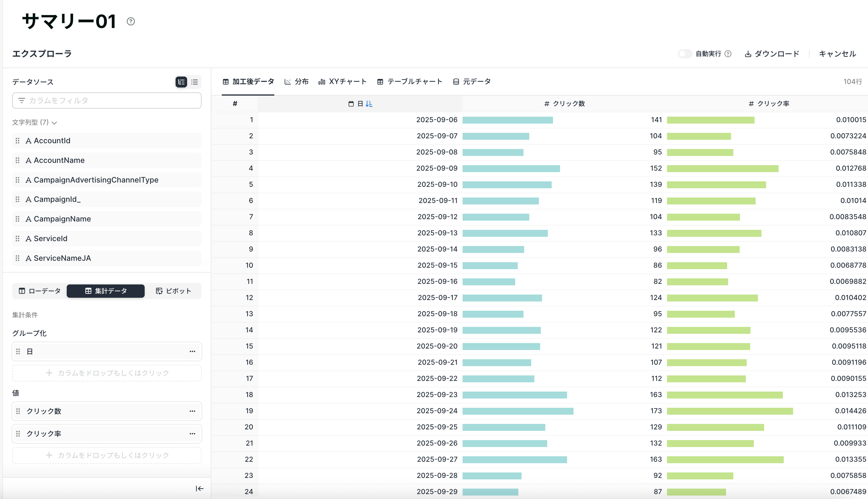Select ピボット mode
Image resolution: width=868 pixels, height=499 pixels.
tap(173, 291)
